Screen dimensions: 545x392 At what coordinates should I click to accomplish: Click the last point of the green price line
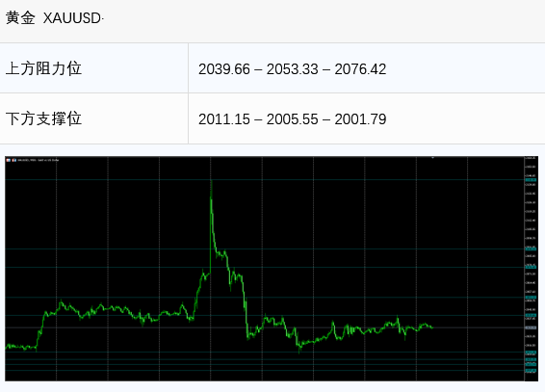(x=432, y=327)
